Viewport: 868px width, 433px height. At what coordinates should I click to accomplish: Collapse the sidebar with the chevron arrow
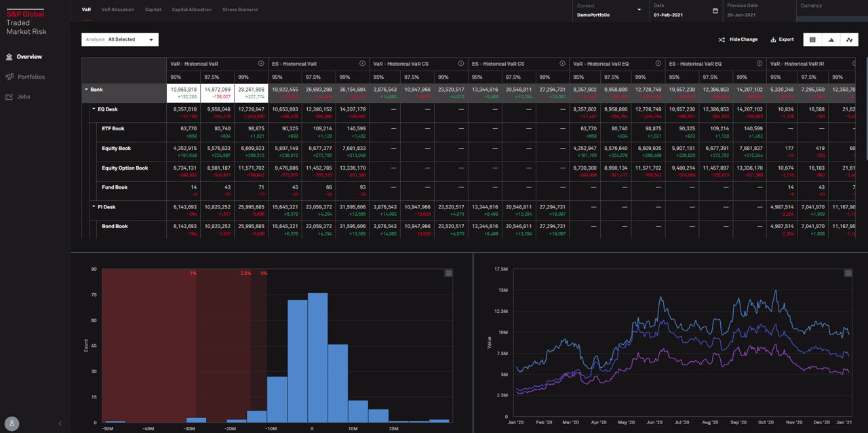coord(60,423)
